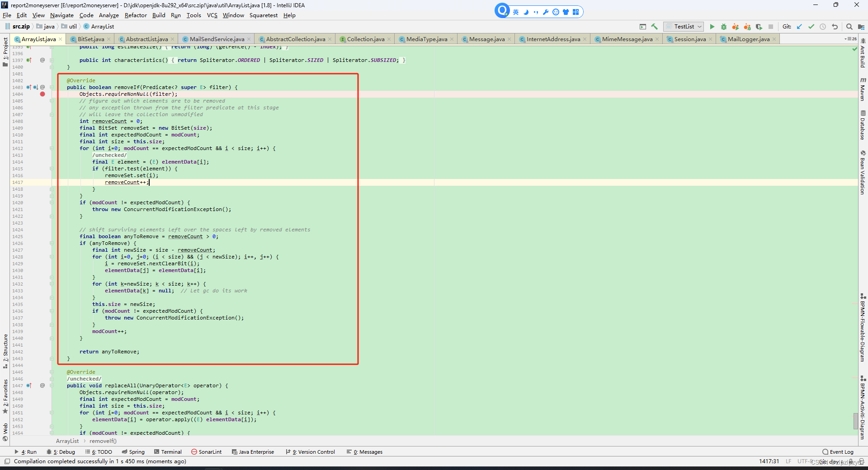Update project via the blue Git arrow
868x470 pixels.
point(799,27)
